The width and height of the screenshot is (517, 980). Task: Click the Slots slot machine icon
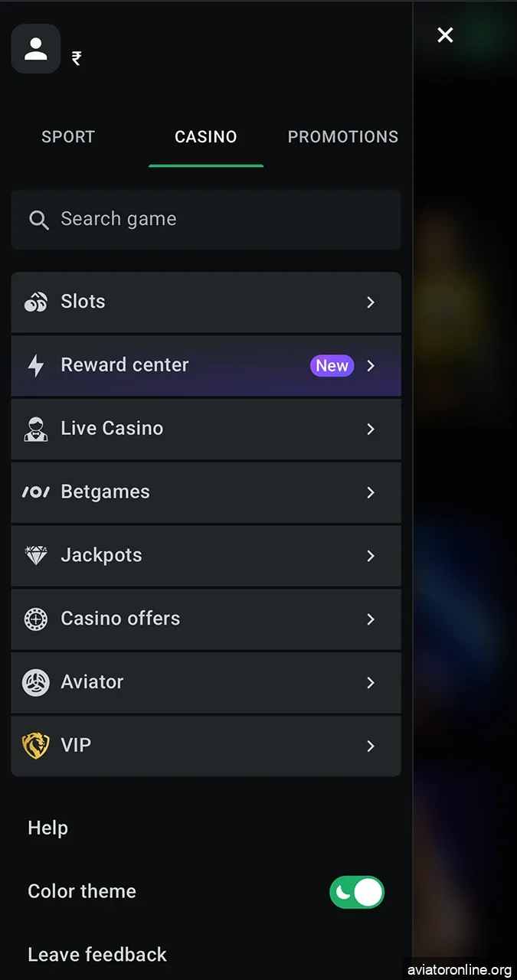coord(36,302)
